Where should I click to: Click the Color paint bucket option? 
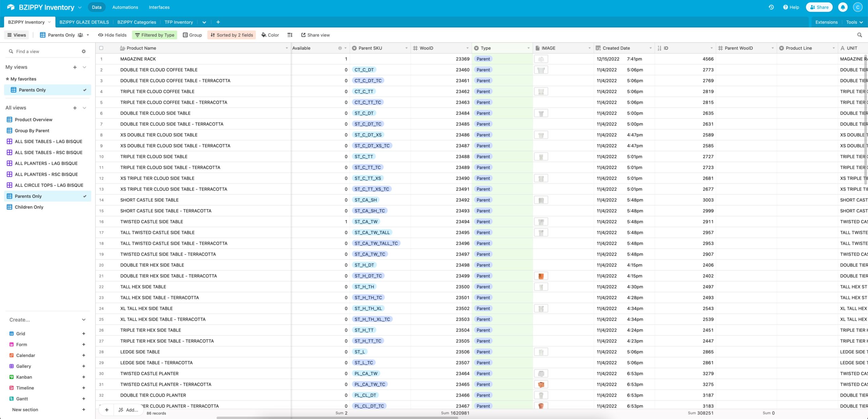click(x=270, y=35)
